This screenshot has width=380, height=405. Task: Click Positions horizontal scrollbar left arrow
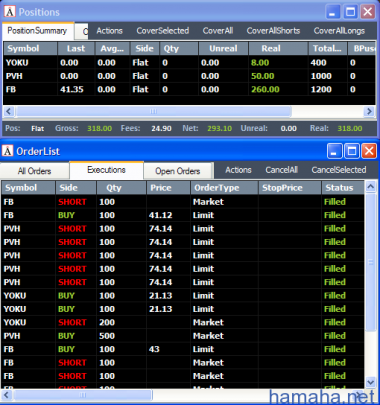(x=9, y=111)
